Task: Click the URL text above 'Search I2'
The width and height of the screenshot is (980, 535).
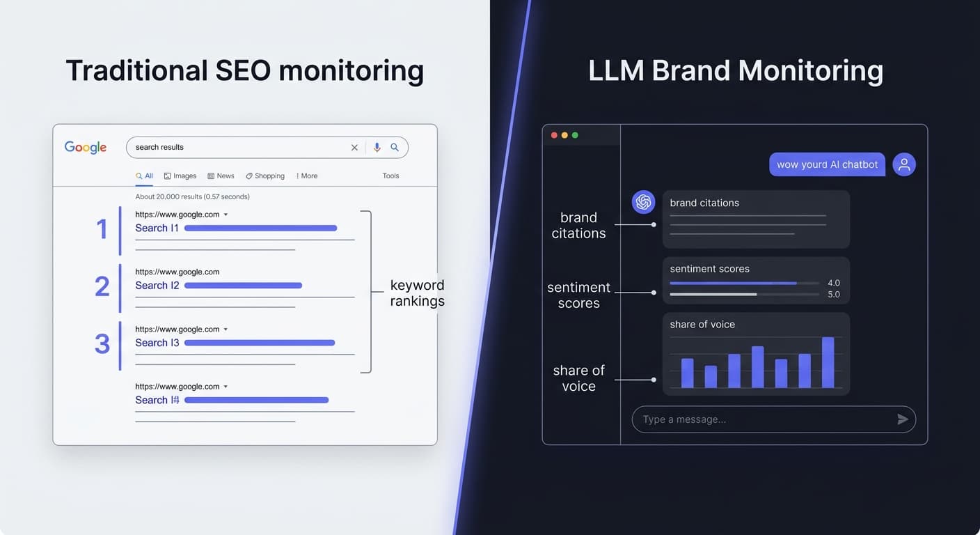Action: click(x=177, y=272)
